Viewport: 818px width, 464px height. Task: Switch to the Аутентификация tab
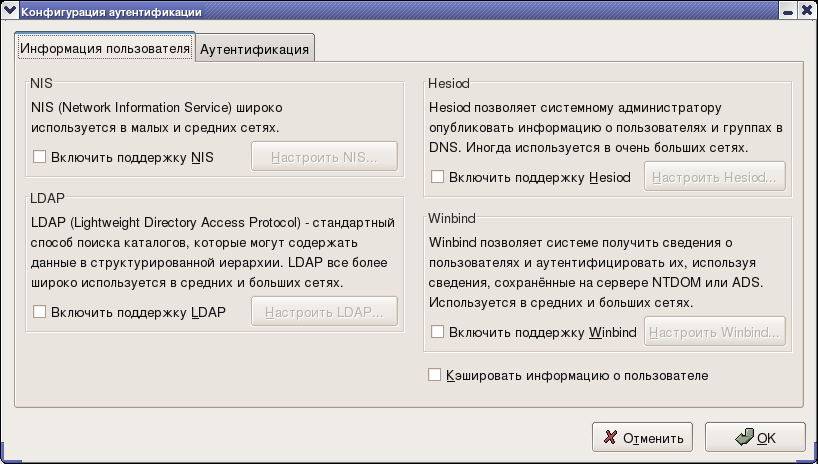click(x=255, y=48)
